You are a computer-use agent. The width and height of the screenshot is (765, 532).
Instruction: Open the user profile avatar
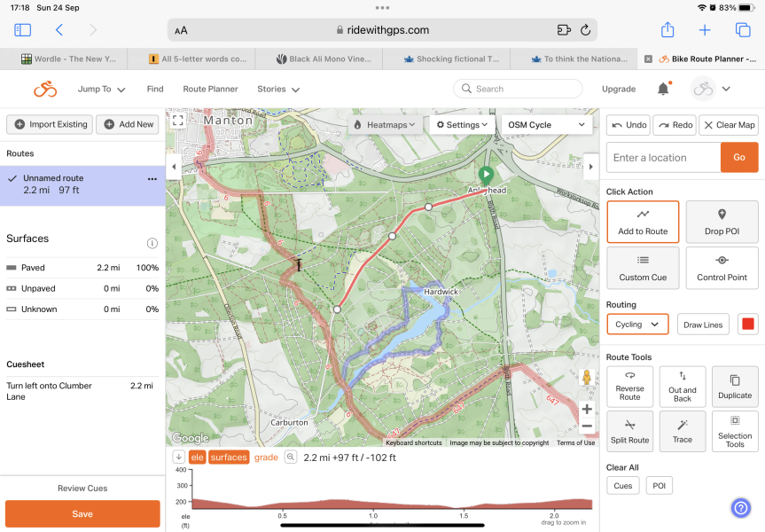(x=703, y=89)
